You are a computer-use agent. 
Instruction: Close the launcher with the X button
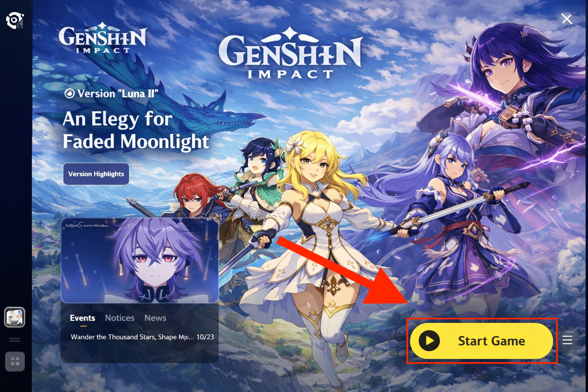click(567, 19)
